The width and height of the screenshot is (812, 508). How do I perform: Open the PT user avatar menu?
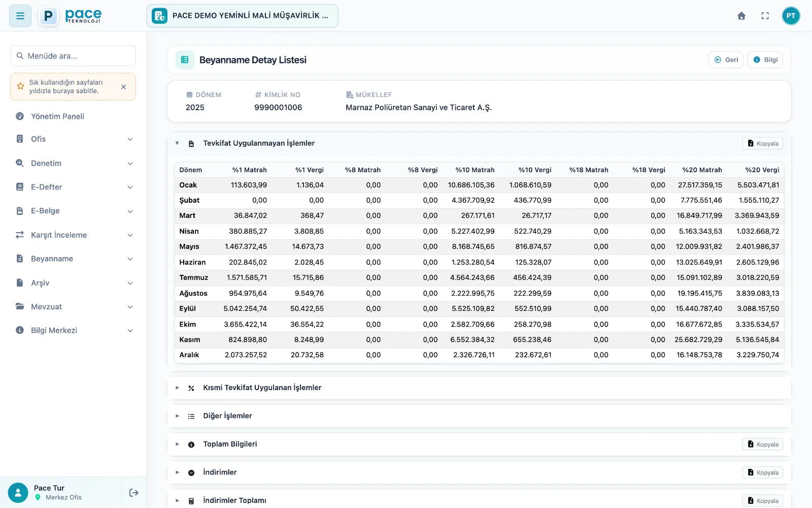coord(791,16)
